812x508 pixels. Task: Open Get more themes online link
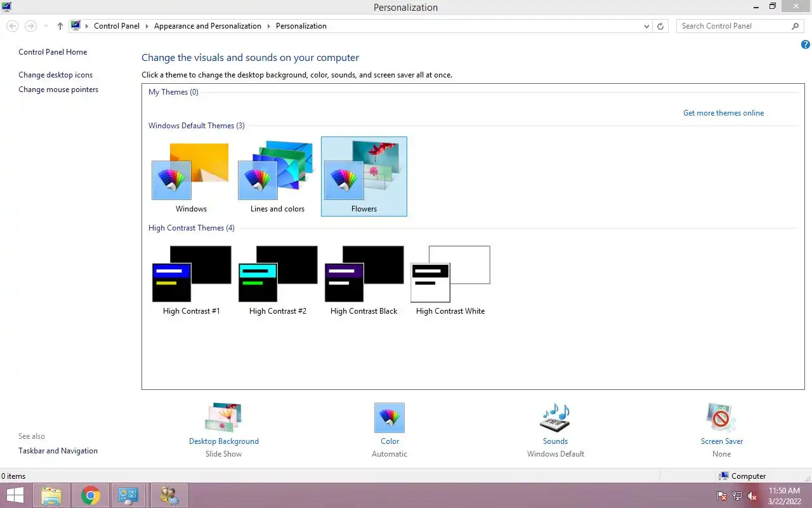(x=723, y=113)
